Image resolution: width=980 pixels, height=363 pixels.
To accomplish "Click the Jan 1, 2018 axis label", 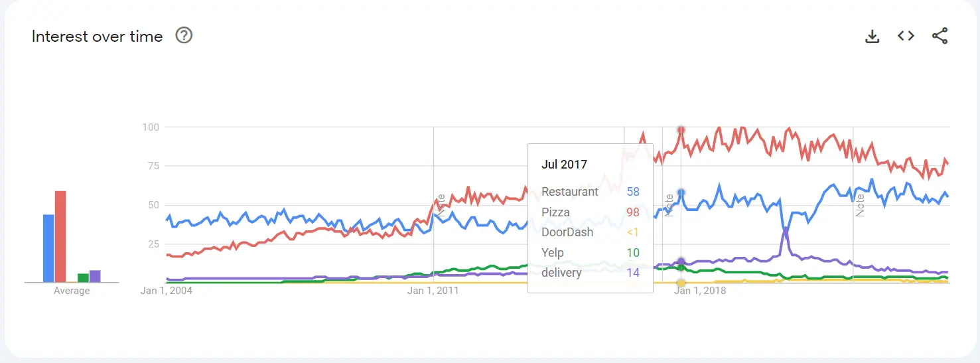I will click(x=701, y=291).
